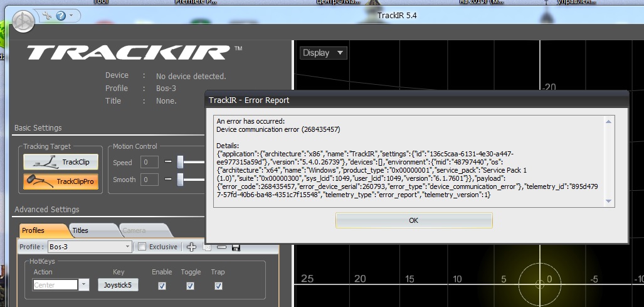Click the Basic Settings heading

tap(38, 128)
